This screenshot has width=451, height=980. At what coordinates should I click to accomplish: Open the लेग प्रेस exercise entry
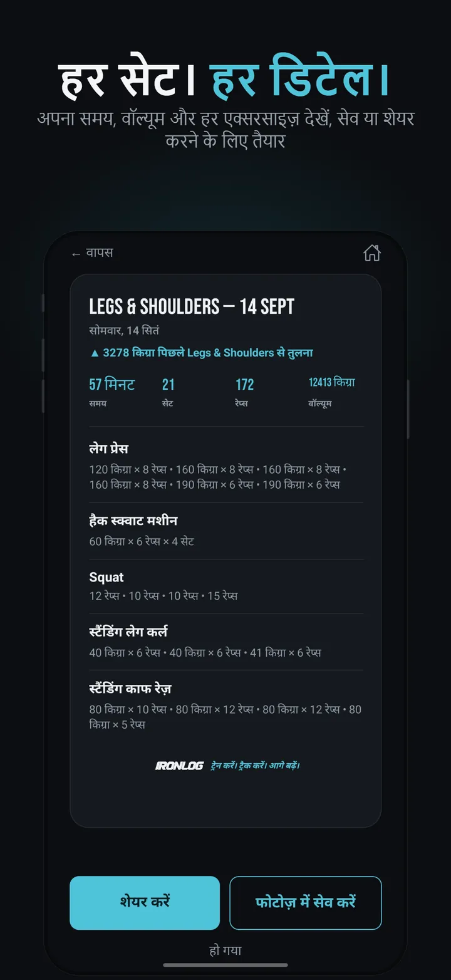tap(226, 466)
